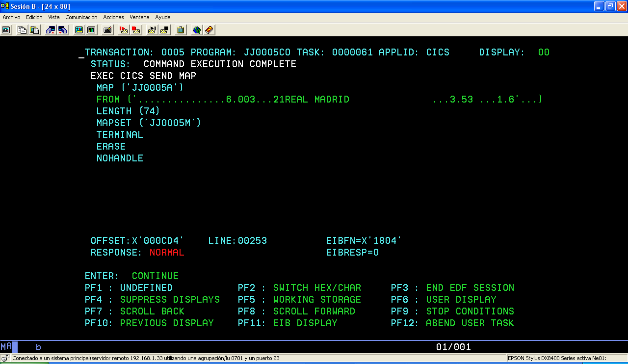Open the Acciones menu
Image resolution: width=628 pixels, height=364 pixels.
113,17
